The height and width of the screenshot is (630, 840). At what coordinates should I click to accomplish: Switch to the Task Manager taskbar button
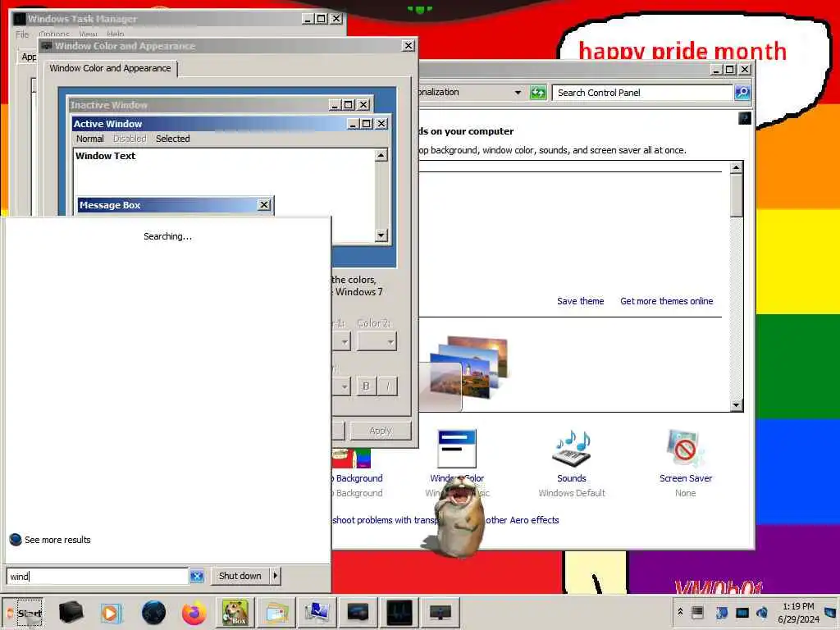[399, 613]
